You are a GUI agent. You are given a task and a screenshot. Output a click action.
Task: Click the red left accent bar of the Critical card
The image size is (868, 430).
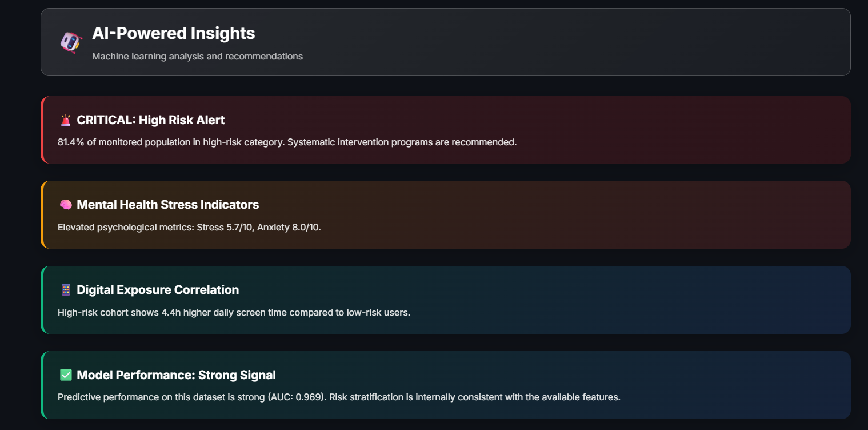pos(42,130)
